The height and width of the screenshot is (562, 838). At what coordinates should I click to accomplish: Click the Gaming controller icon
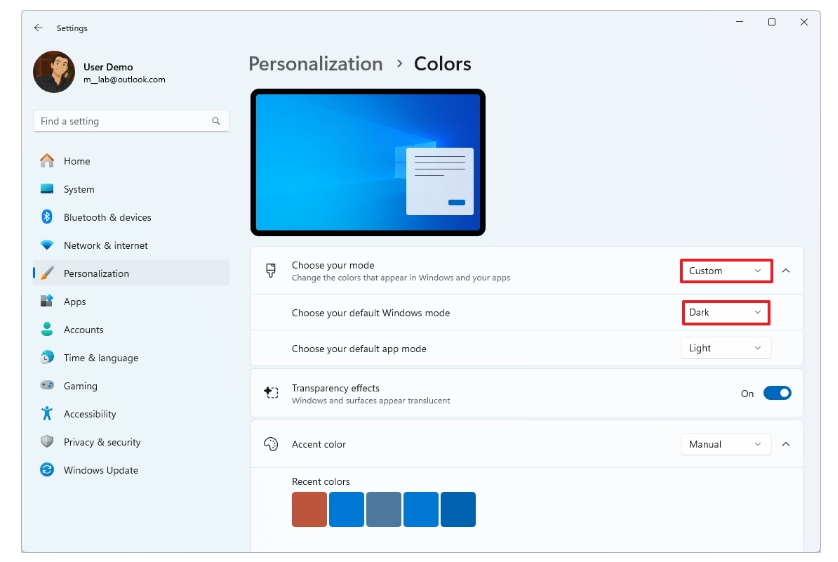[47, 385]
